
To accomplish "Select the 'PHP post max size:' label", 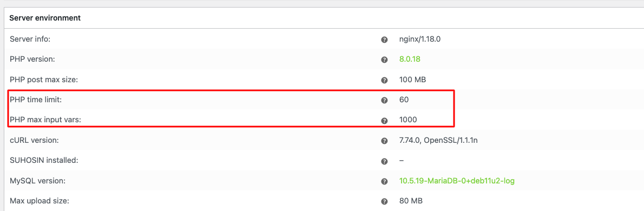I will (43, 80).
